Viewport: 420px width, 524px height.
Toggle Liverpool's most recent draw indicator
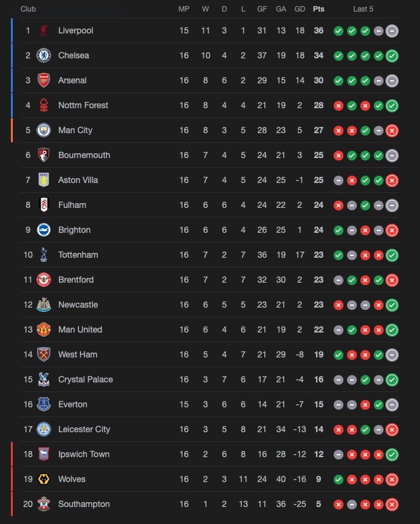pos(391,30)
